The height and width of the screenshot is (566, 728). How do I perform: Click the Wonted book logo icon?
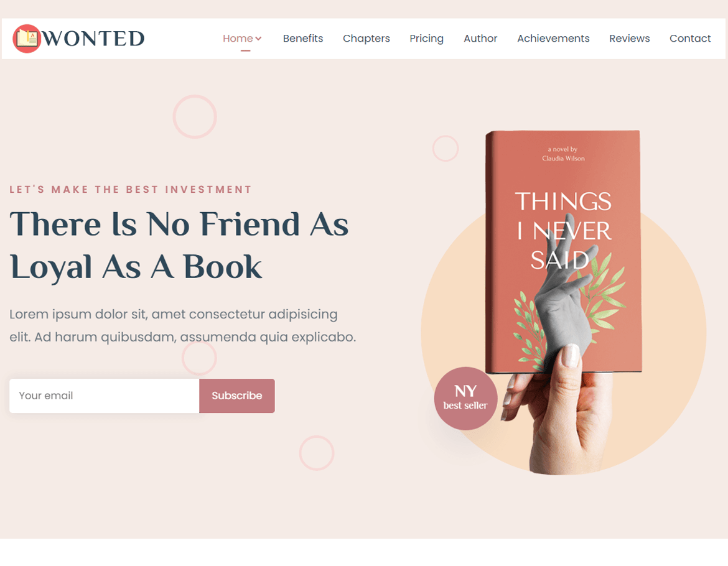27,39
